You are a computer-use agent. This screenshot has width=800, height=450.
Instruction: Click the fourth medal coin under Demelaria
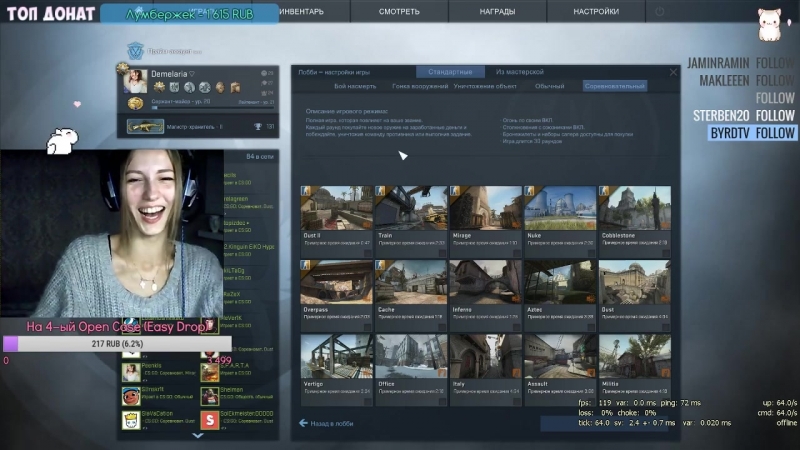(205, 87)
